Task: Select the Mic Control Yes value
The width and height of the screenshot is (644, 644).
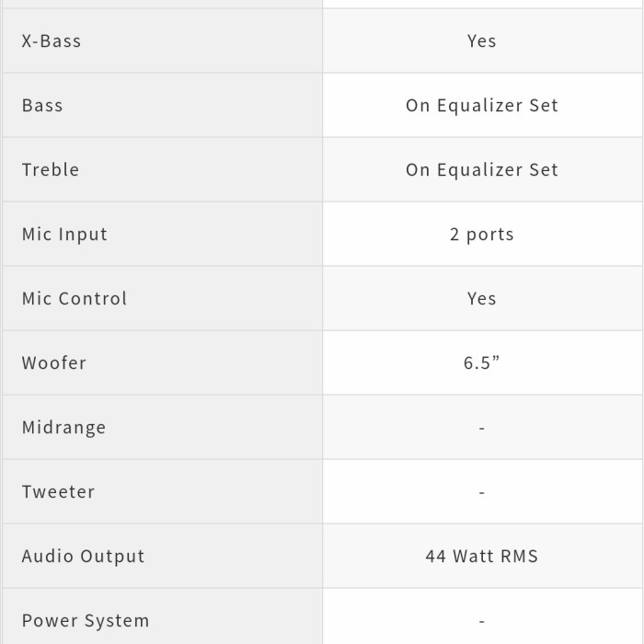Action: [x=482, y=299]
